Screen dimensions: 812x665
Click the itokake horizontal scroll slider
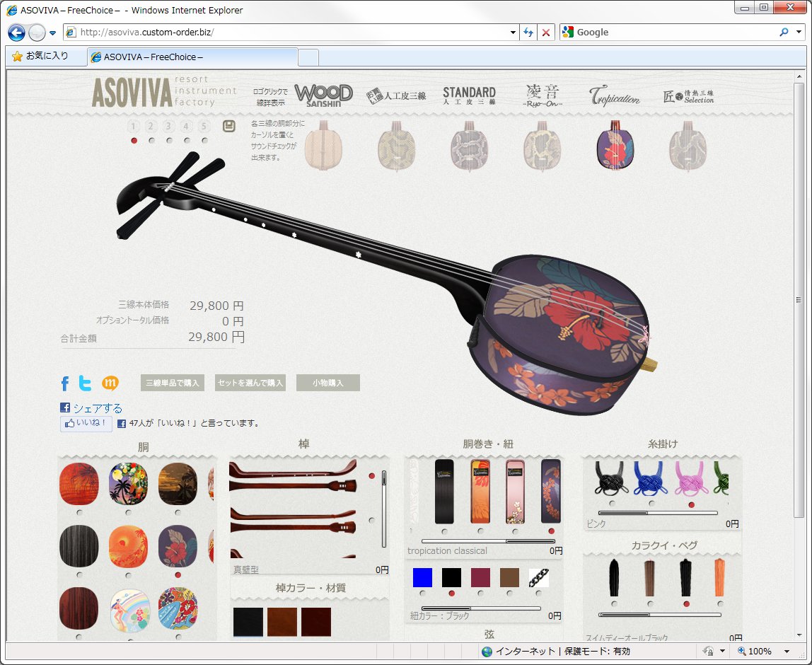tap(658, 513)
